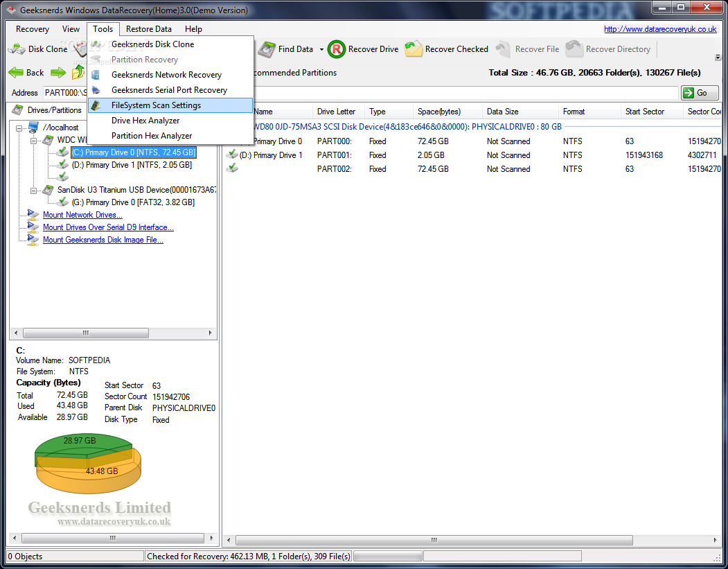Screen dimensions: 728x569
Task: Click the Geeksnerds Network Recovery menu icon
Action: coord(96,75)
